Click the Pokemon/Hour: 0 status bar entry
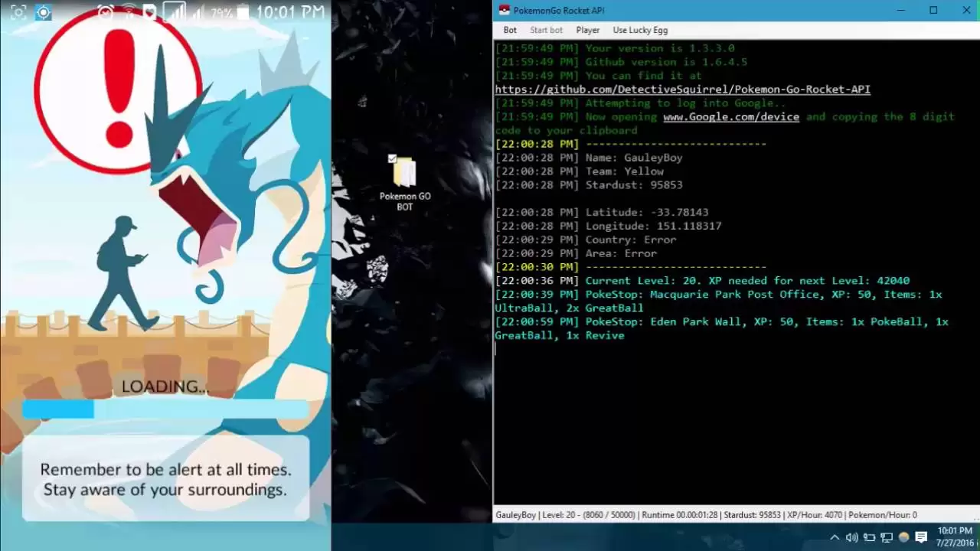 pos(883,515)
